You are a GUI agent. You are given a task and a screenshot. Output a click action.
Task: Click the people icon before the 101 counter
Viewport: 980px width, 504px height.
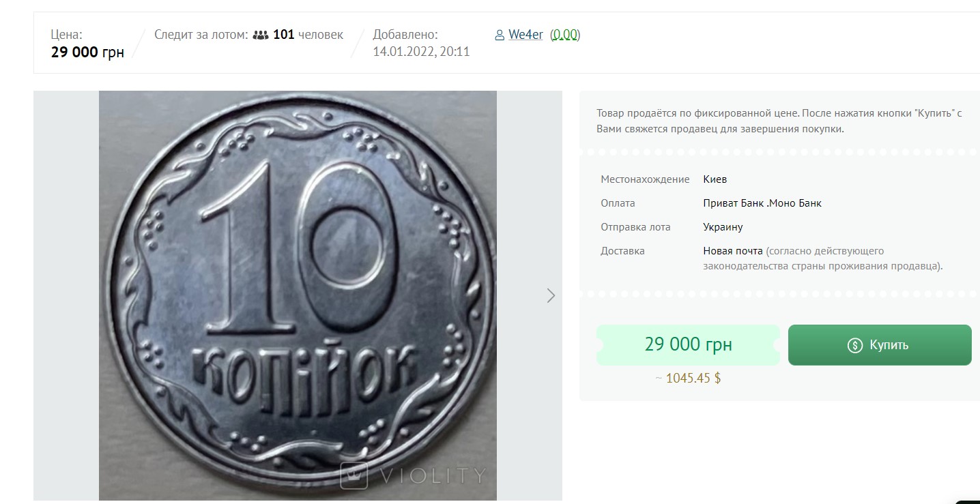[x=261, y=34]
